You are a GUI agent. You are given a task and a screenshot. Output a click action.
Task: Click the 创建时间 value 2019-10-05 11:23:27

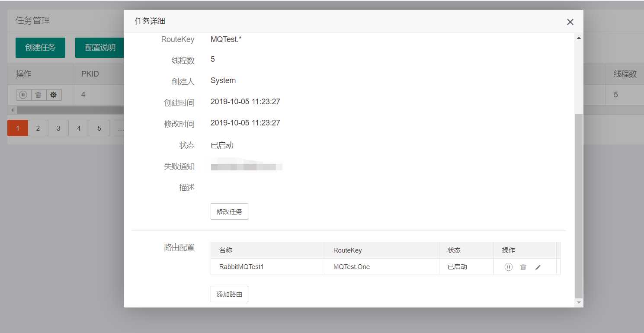point(245,102)
